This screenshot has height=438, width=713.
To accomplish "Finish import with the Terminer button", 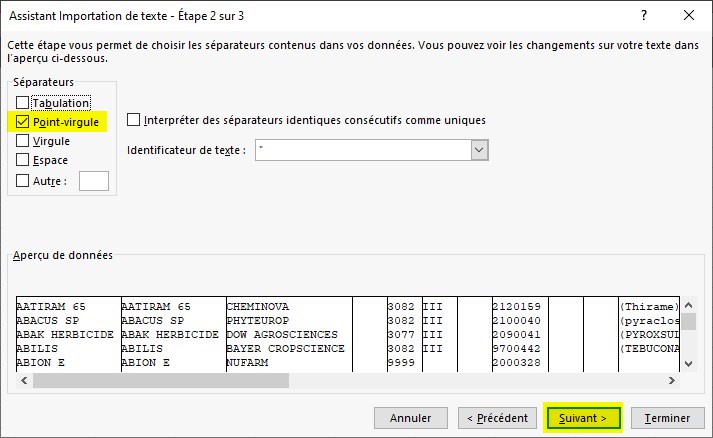I will [x=667, y=417].
